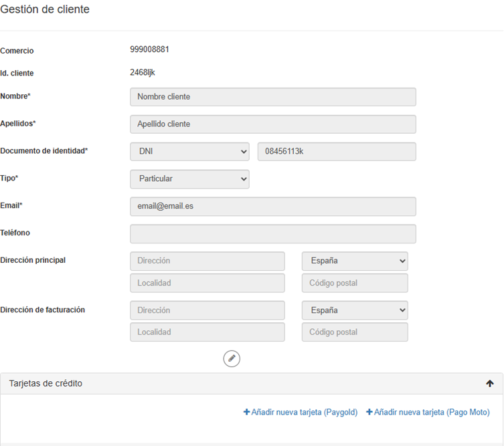This screenshot has height=446, width=504.
Task: Click the identity document number field
Action: coord(337,152)
